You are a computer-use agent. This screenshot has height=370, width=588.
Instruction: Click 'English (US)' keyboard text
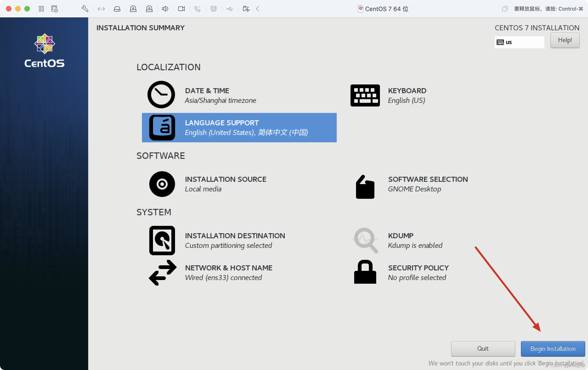click(407, 101)
